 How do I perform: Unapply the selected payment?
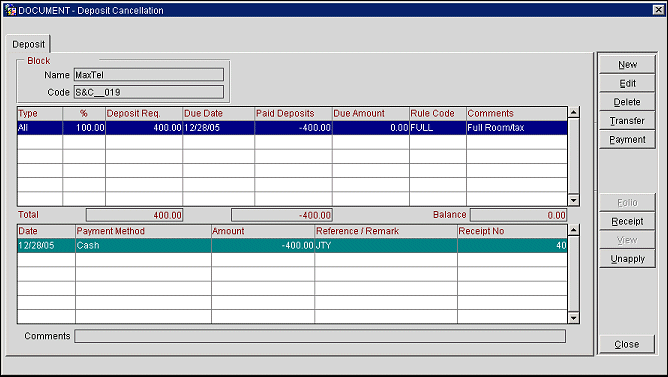click(627, 259)
